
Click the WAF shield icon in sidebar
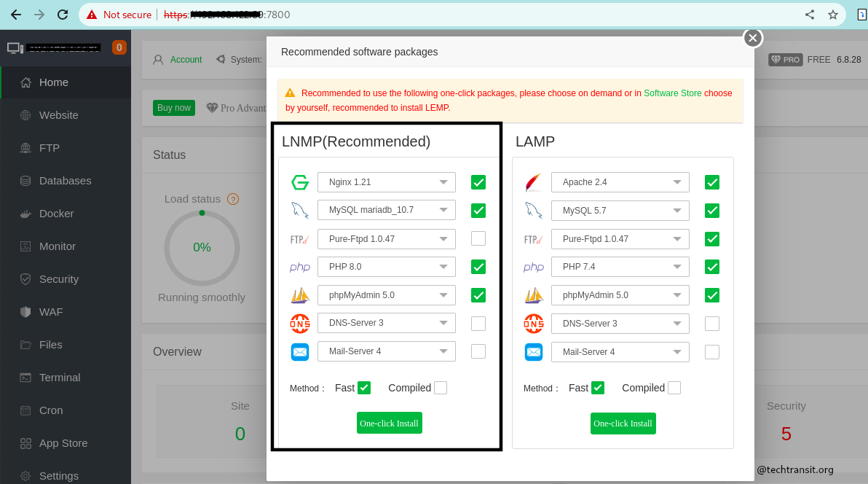click(25, 312)
